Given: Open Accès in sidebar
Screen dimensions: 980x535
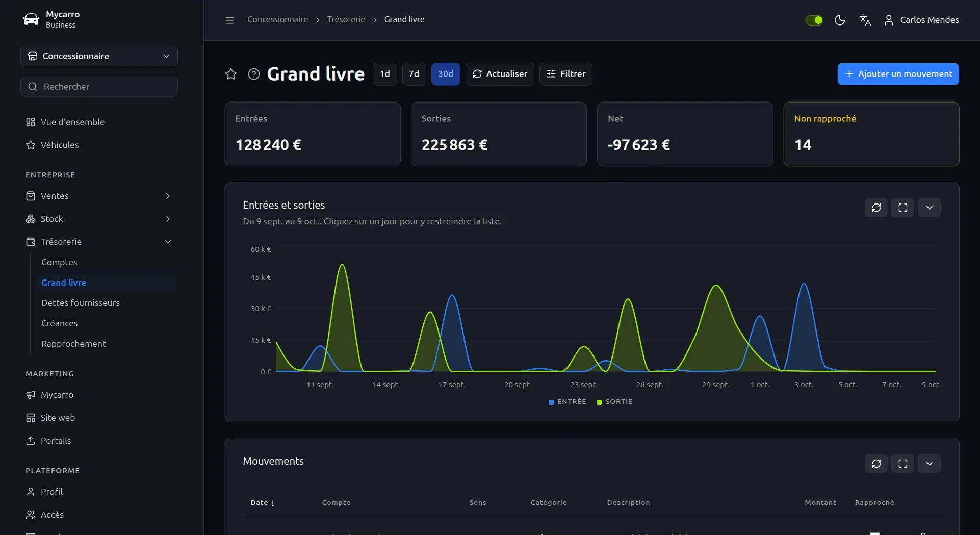Looking at the screenshot, I should (99, 515).
